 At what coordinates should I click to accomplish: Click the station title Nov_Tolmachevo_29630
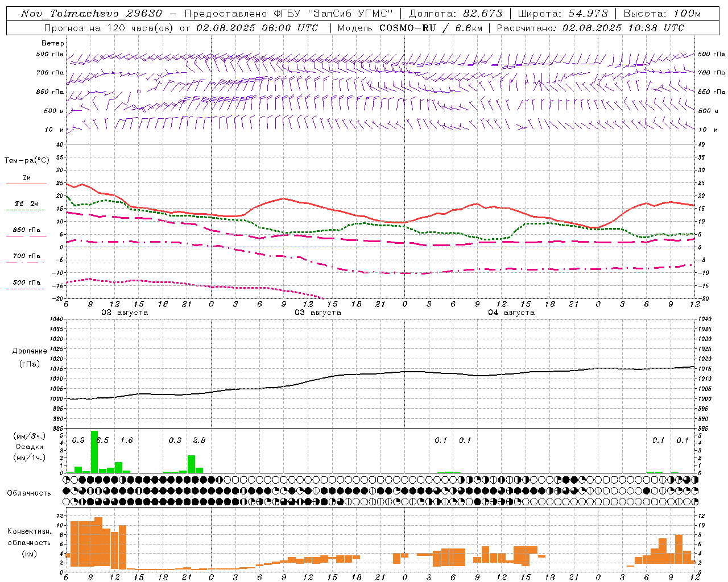click(x=92, y=14)
